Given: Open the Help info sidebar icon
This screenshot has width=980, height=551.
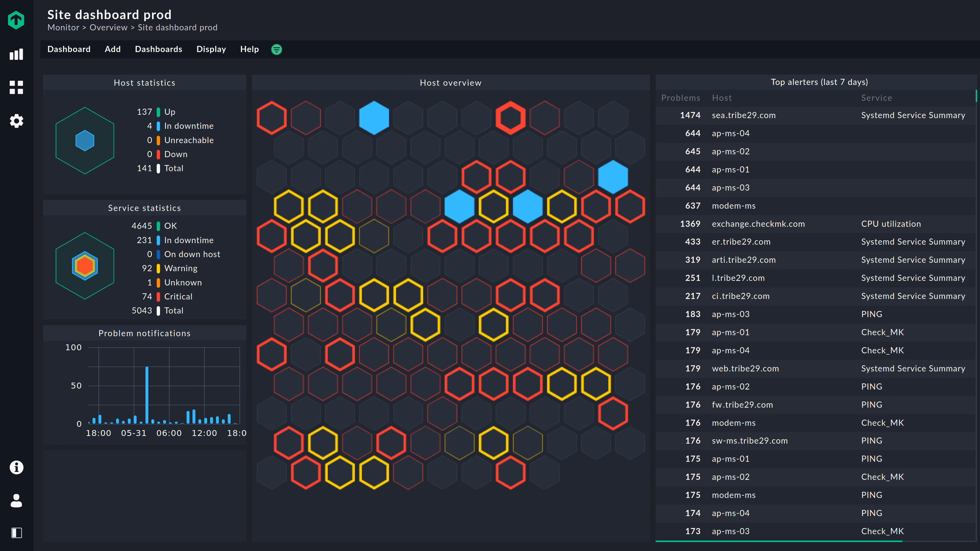Looking at the screenshot, I should coord(16,467).
